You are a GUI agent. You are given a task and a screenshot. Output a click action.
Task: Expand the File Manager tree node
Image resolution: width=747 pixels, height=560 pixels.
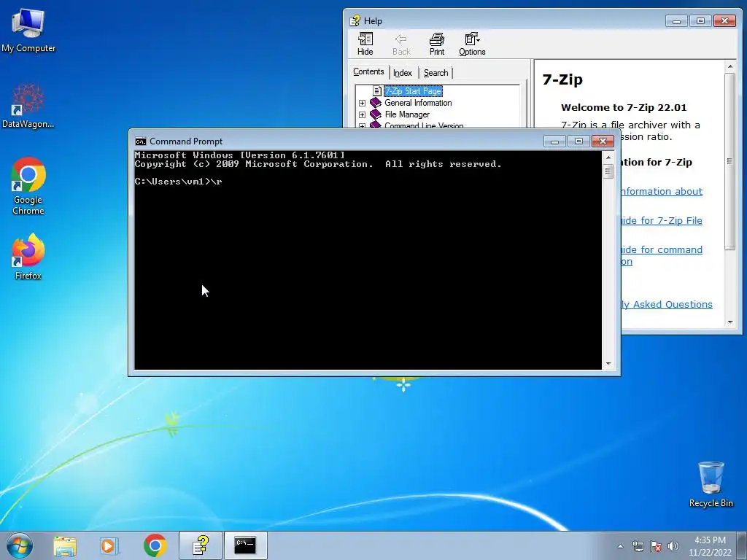click(362, 114)
